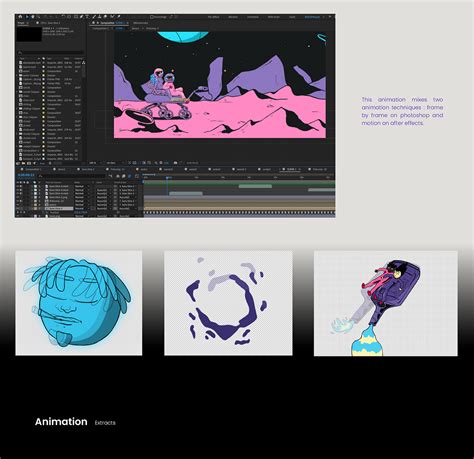
Task: Select the Clone Stamp tool
Action: click(x=100, y=17)
